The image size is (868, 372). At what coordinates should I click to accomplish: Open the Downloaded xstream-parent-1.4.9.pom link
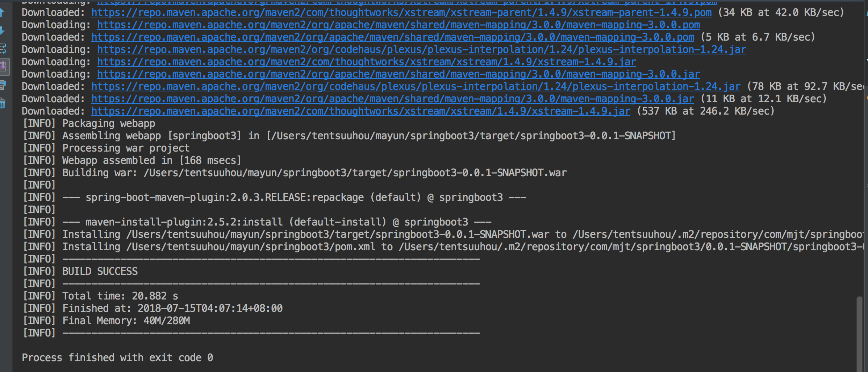[x=401, y=13]
